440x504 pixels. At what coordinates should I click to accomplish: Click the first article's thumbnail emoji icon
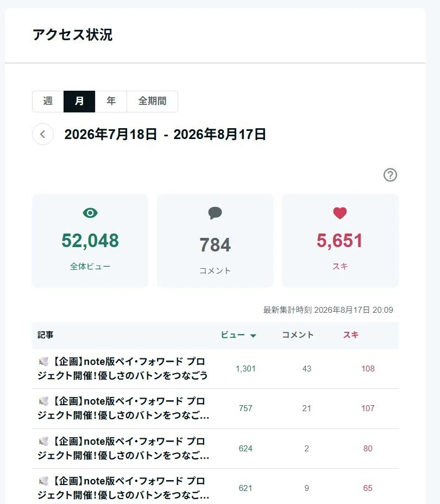point(43,362)
